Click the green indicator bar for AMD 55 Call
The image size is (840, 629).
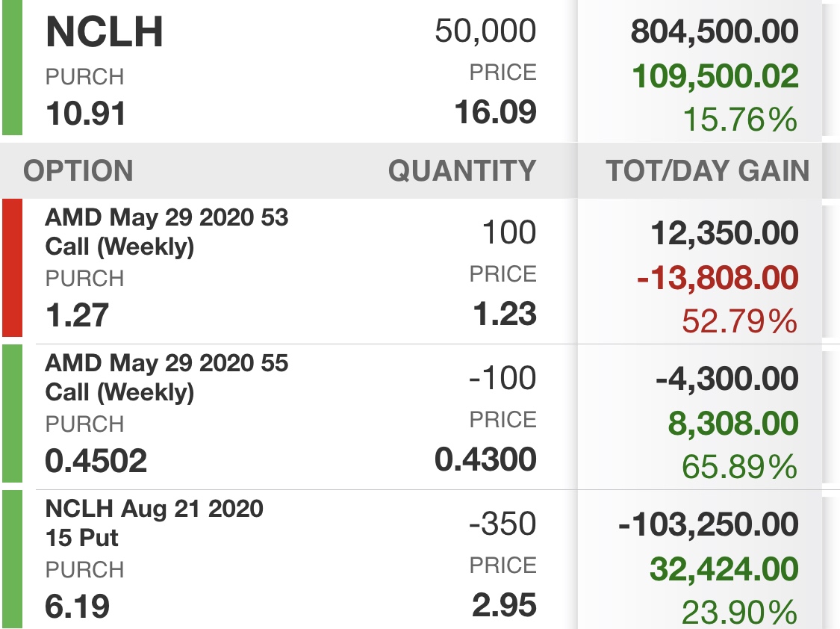tap(13, 414)
